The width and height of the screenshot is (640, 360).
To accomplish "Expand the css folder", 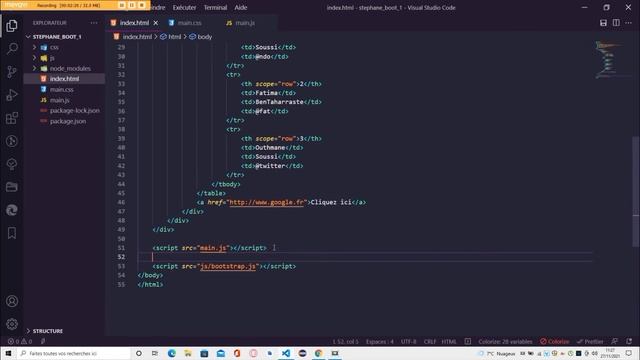I will tap(54, 47).
